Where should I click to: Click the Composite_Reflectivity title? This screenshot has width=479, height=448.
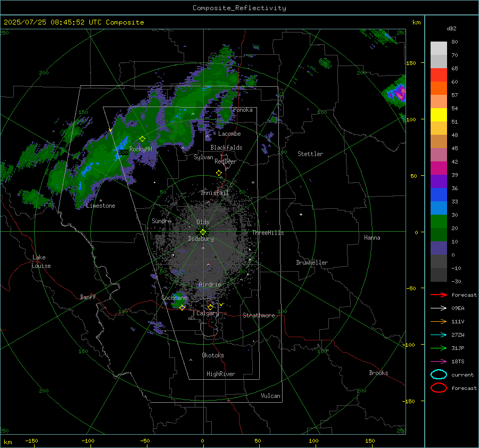click(x=240, y=8)
